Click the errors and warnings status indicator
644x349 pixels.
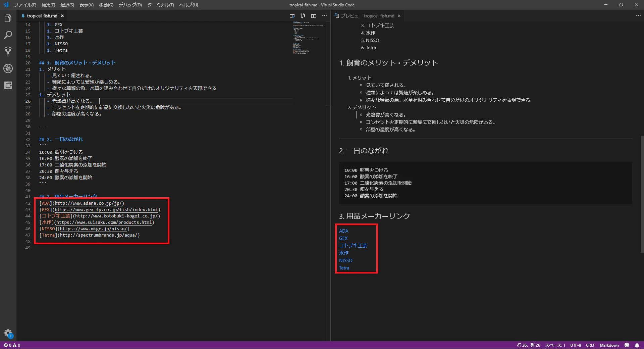[x=12, y=345]
